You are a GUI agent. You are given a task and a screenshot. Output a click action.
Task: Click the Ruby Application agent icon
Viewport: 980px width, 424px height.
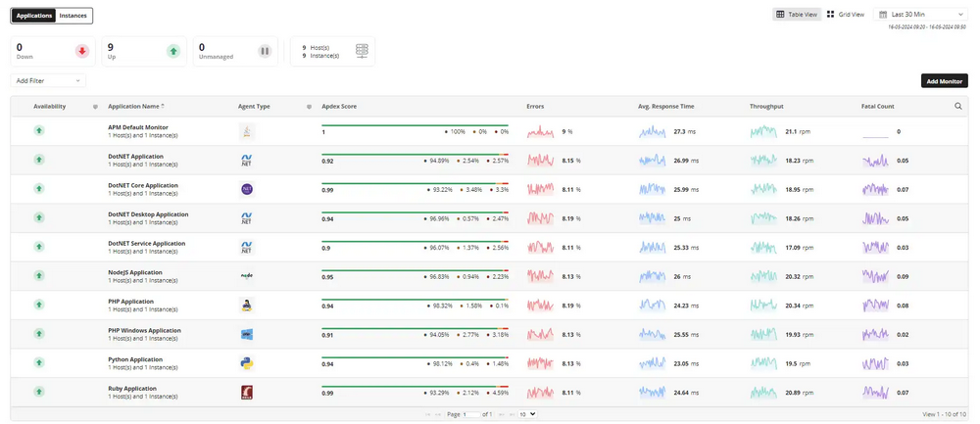click(x=247, y=392)
